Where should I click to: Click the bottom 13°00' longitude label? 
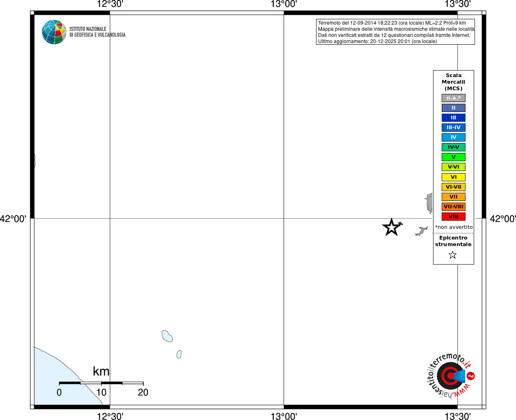284,416
